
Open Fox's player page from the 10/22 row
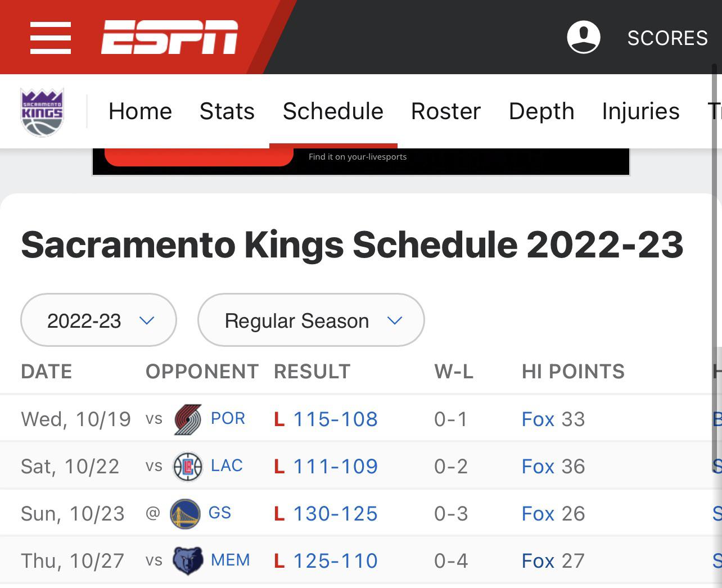[x=537, y=465]
